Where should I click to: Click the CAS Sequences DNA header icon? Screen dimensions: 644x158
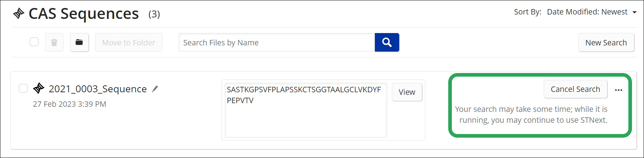19,14
